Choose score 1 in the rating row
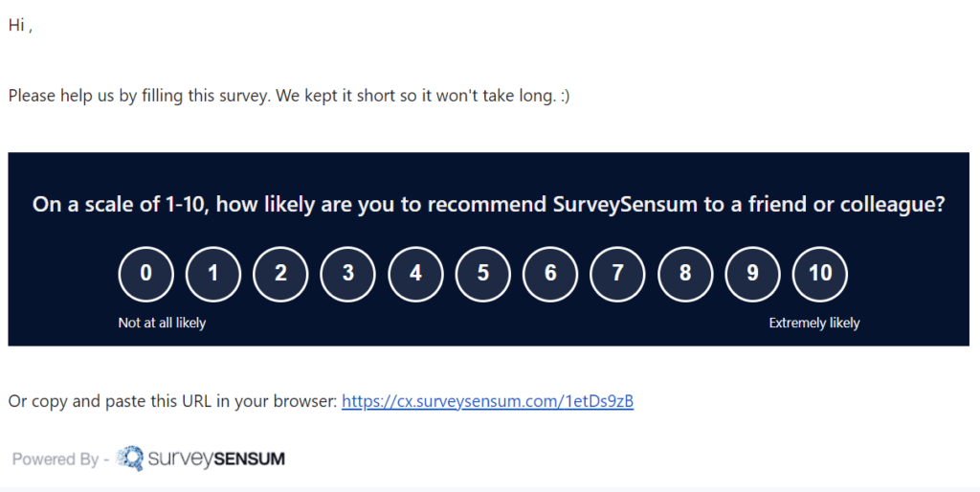The image size is (980, 492). [213, 273]
